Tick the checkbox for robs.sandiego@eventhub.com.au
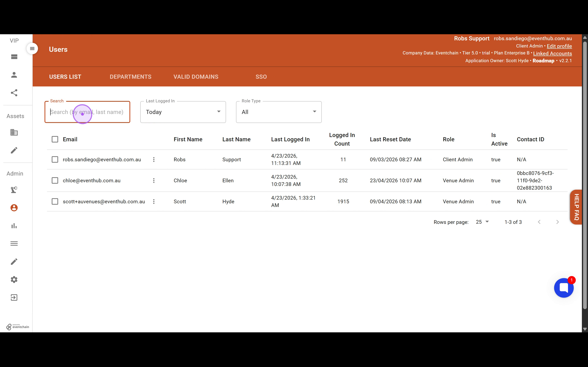 (x=55, y=159)
